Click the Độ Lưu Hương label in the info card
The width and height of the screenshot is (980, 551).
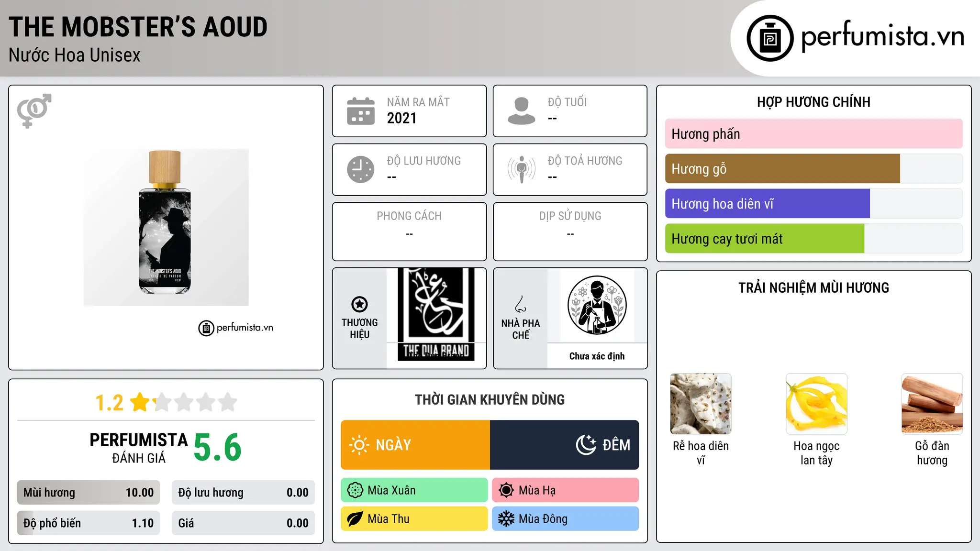(424, 161)
